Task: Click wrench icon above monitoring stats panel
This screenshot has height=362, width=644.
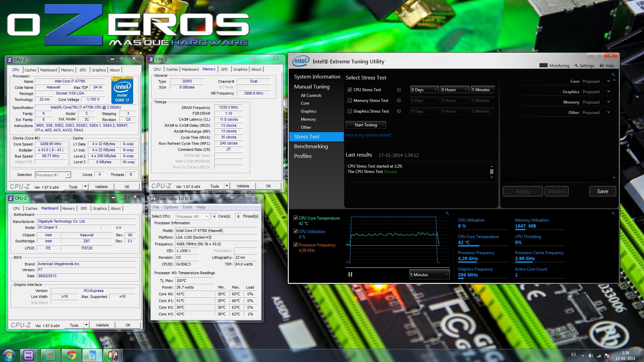Action: [613, 213]
